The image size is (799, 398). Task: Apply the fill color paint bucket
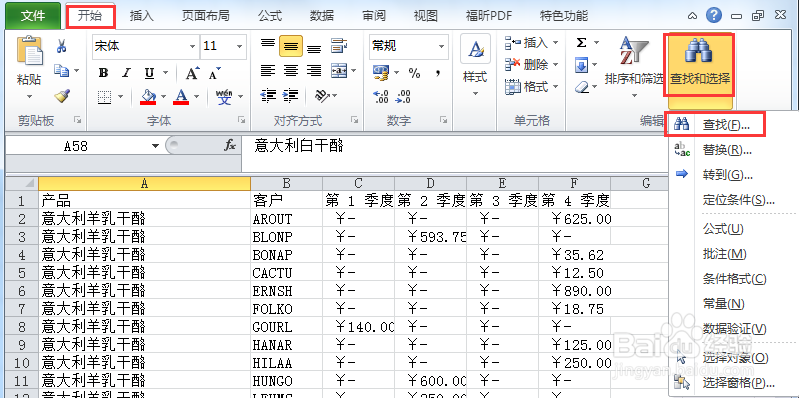pos(148,96)
